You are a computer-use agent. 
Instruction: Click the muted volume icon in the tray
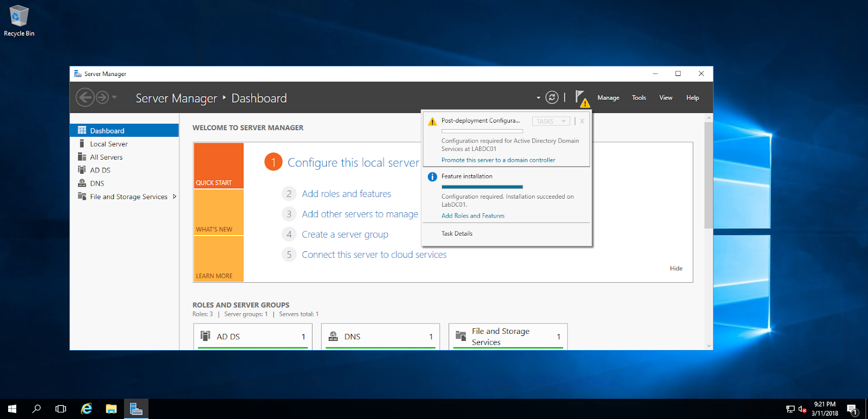coord(802,409)
